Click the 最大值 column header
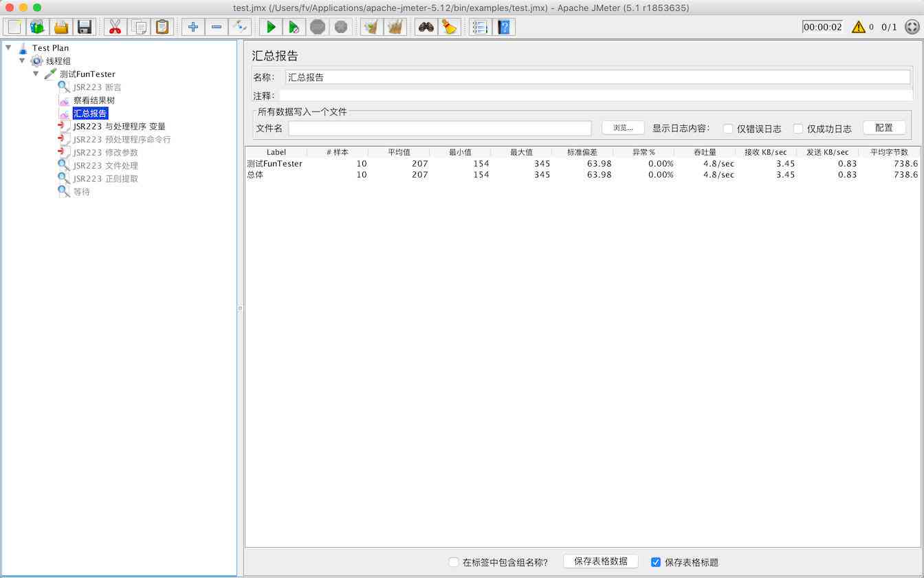The image size is (924, 578). (x=521, y=152)
